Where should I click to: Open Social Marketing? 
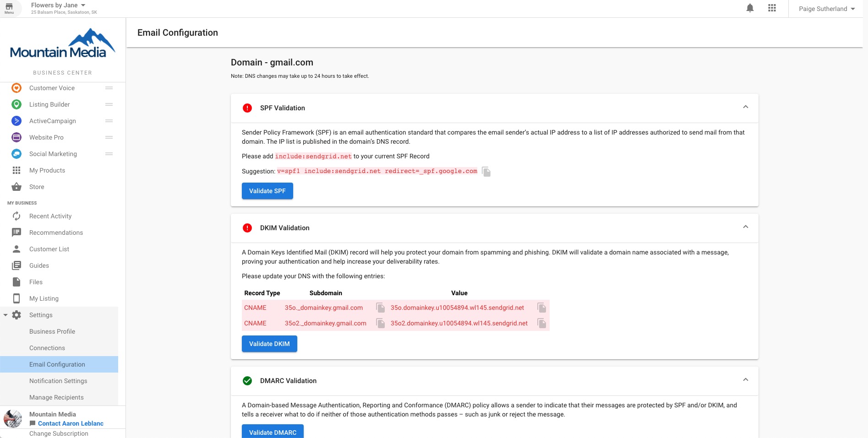pos(53,154)
